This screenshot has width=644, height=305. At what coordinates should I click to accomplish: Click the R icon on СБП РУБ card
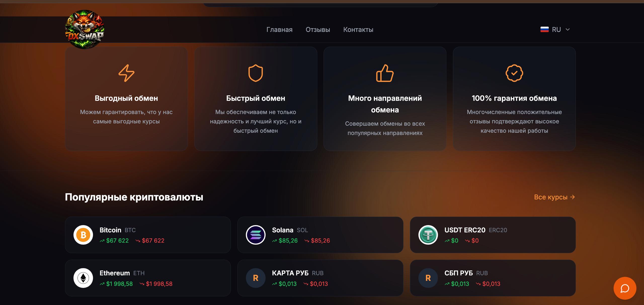click(428, 278)
